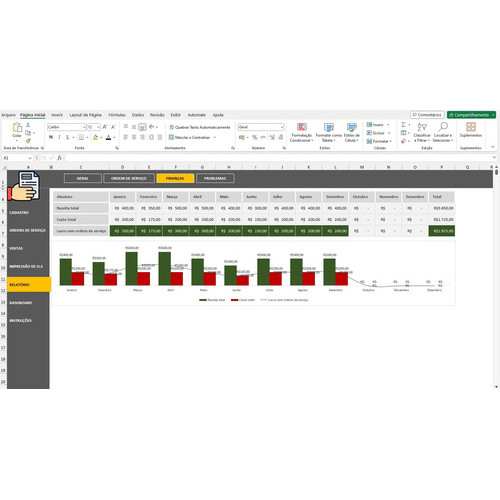Open Estilos de Célula gallery
This screenshot has width=500, height=500.
(x=352, y=132)
